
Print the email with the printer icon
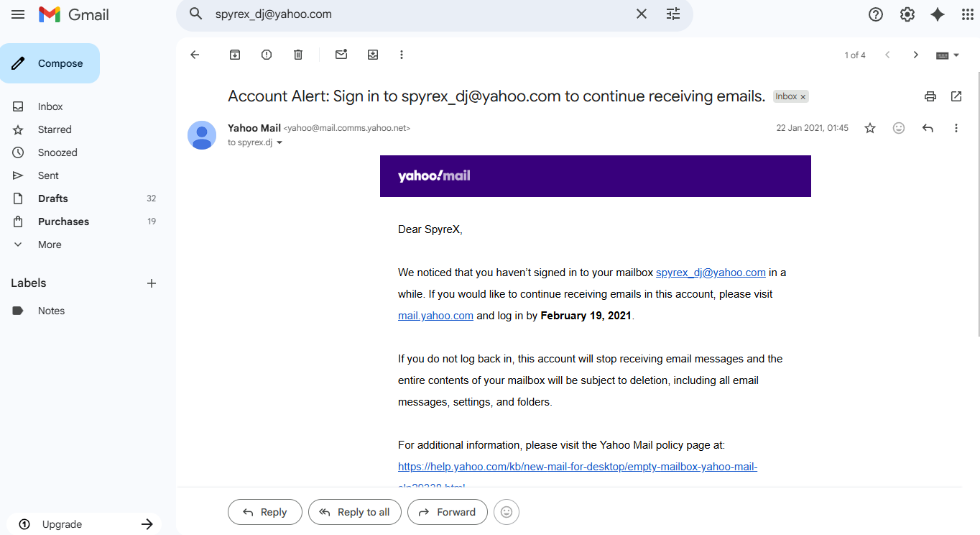[x=930, y=96]
